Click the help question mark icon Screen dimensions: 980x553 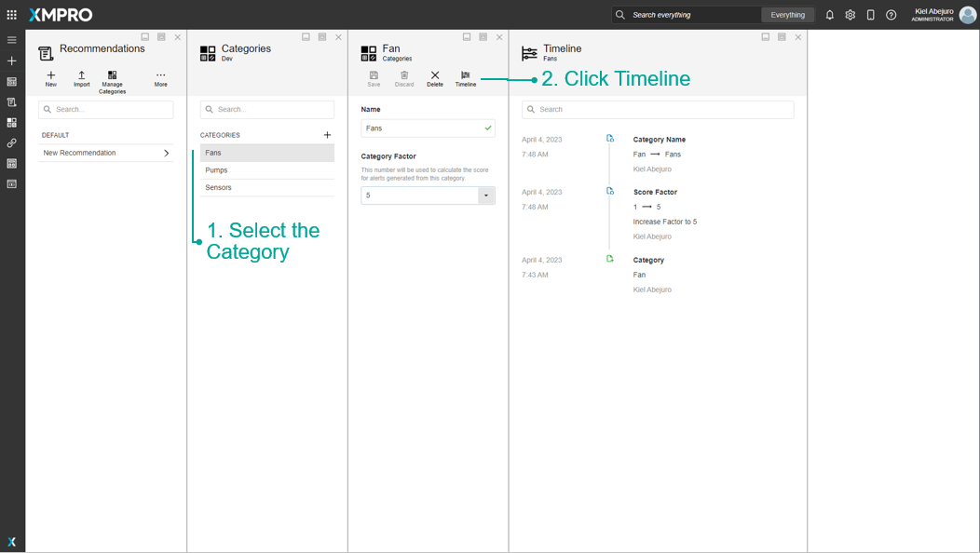coord(892,15)
